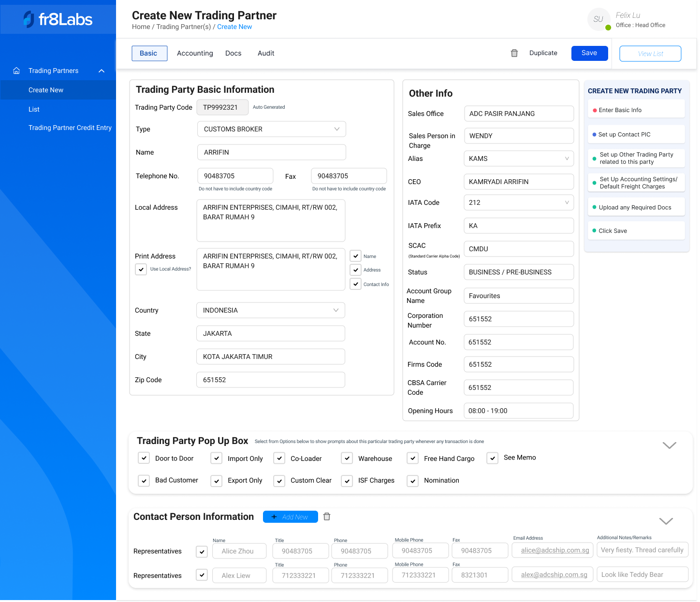700x602 pixels.
Task: Click the Click Save step
Action: pos(636,230)
